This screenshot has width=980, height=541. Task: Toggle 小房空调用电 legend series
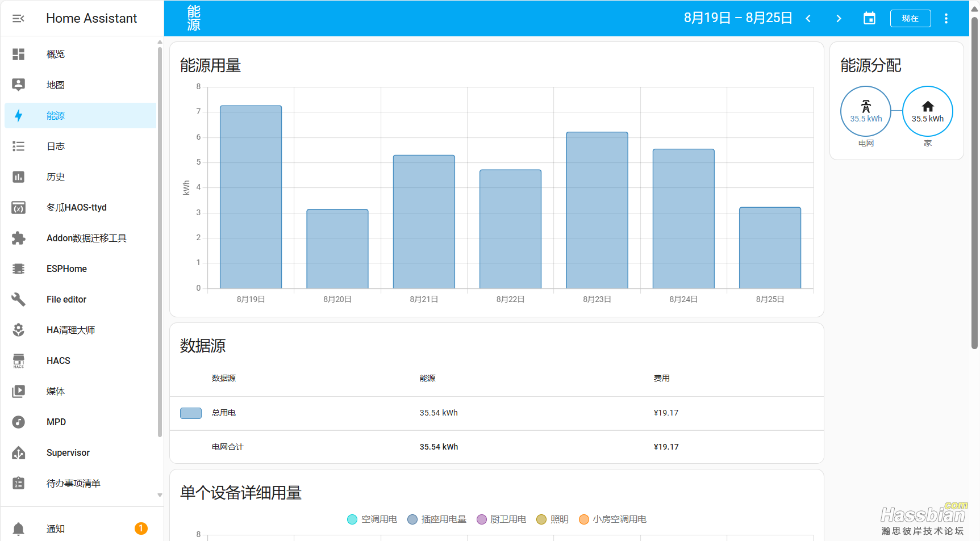coord(612,519)
